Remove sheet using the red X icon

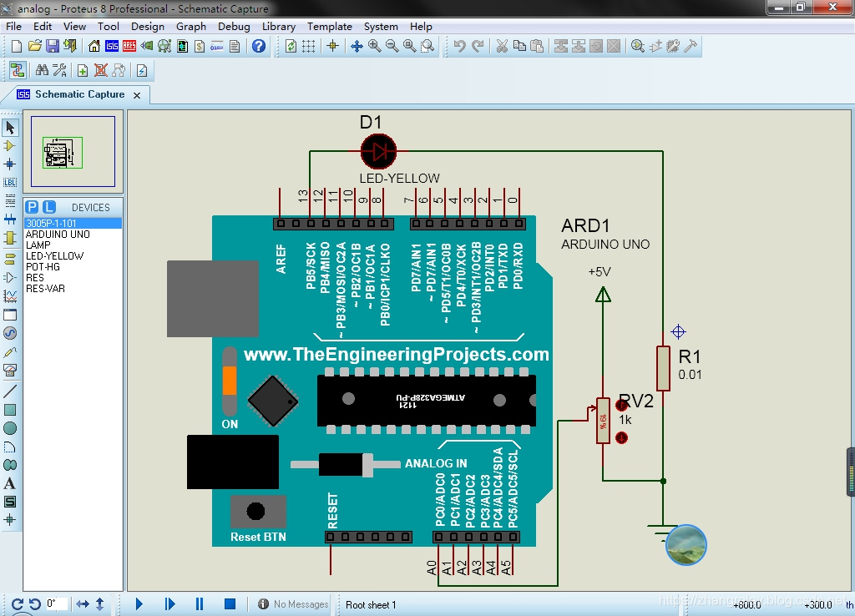(100, 70)
